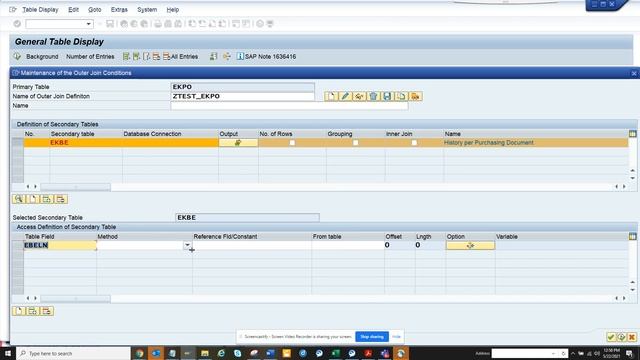Open the System menu
Screen dimensions: 640x360
(147, 9)
